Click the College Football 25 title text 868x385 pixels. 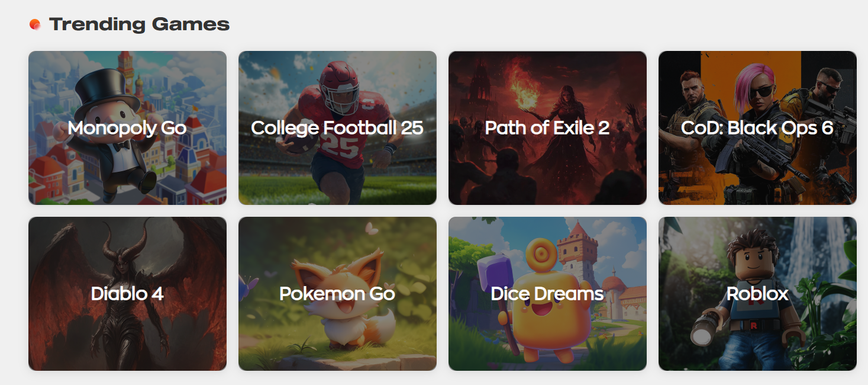337,128
